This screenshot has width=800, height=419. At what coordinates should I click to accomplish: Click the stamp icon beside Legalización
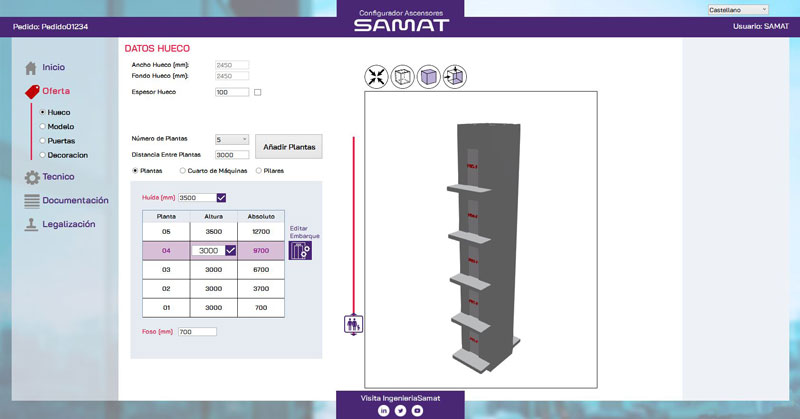pyautogui.click(x=32, y=225)
